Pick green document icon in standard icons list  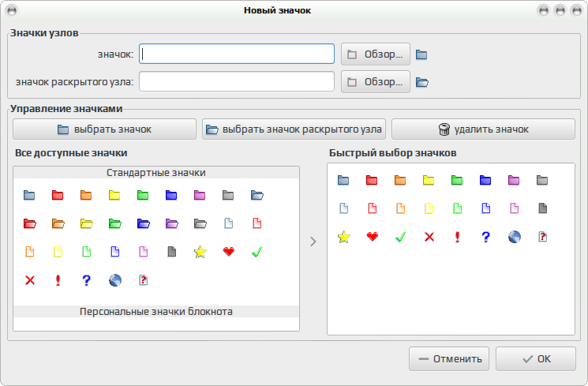(x=87, y=251)
